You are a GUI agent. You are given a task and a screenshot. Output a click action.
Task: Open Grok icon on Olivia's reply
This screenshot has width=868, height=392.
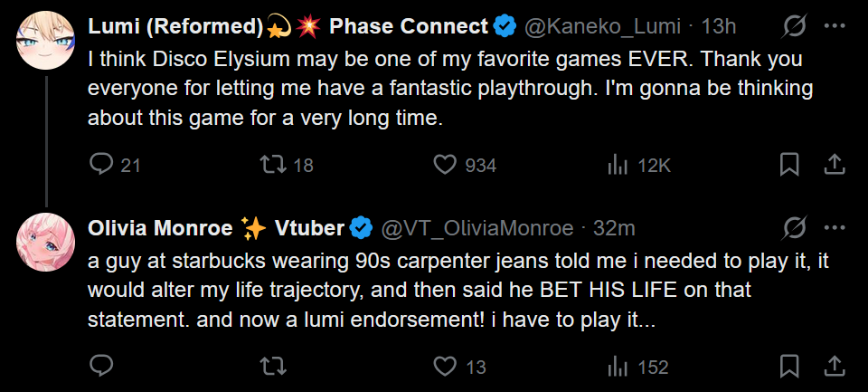pos(795,228)
